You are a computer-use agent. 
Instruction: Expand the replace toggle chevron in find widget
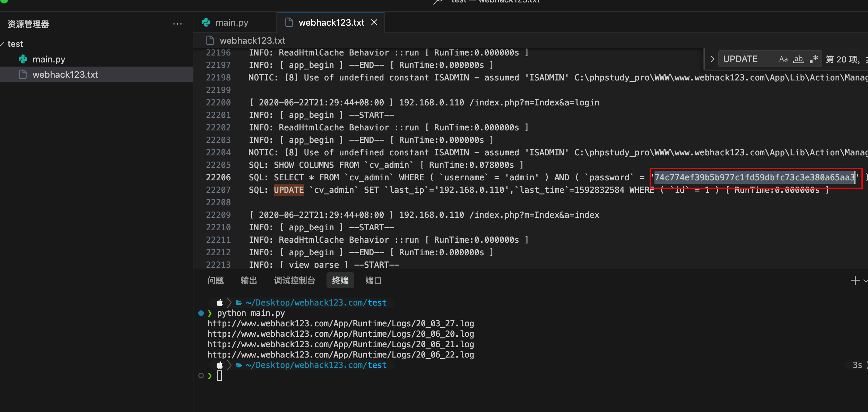[712, 59]
